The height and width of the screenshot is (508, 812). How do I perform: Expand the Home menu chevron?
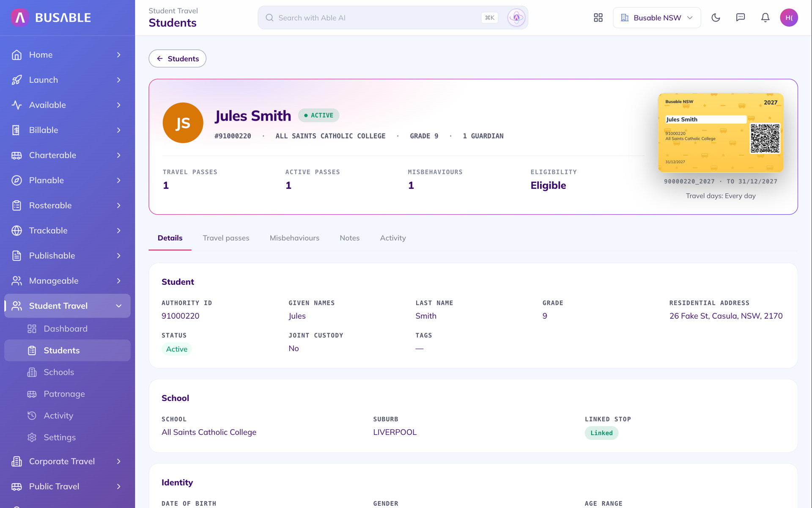pyautogui.click(x=119, y=55)
